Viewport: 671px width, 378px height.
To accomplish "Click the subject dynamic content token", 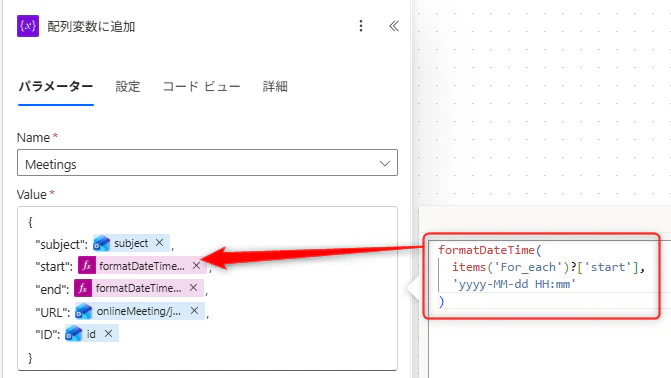I will 131,243.
